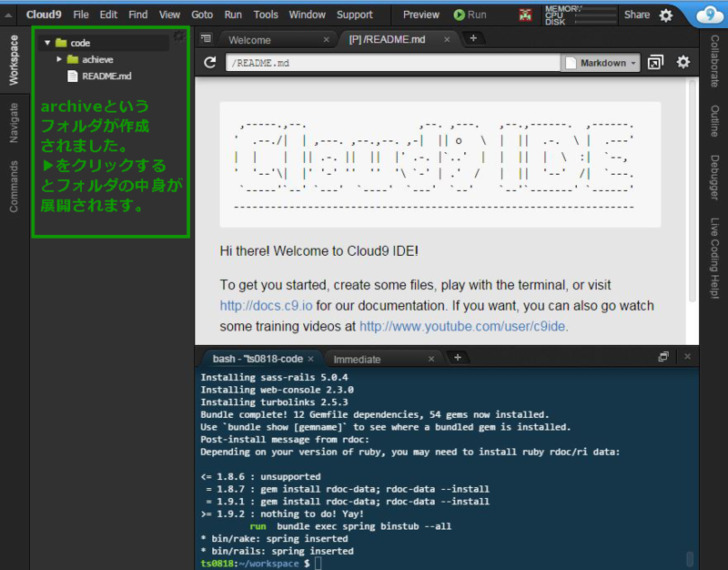Click the terminal scrollbar thumb
The width and height of the screenshot is (728, 570).
(x=690, y=559)
